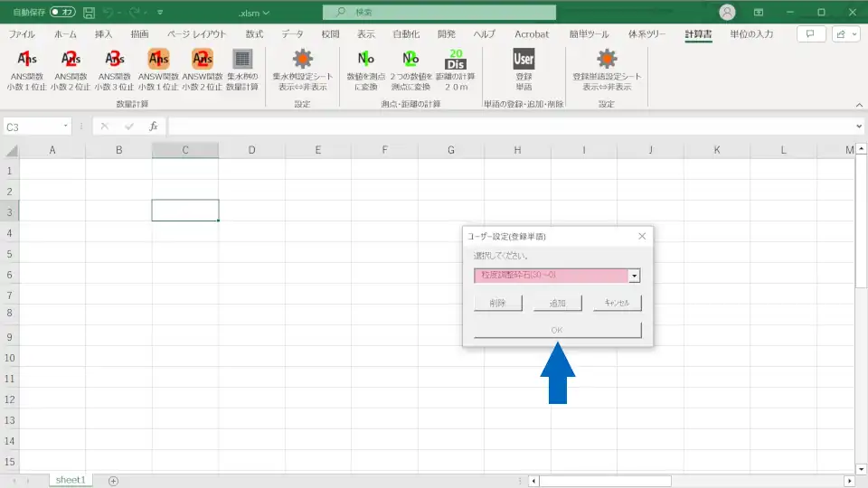Collapse the ribbon with the chevron

859,105
